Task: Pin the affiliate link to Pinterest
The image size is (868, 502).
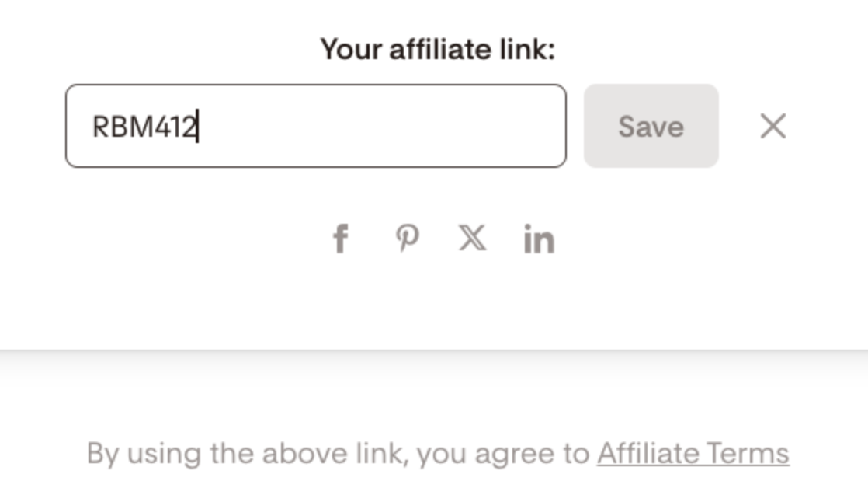Action: [407, 239]
